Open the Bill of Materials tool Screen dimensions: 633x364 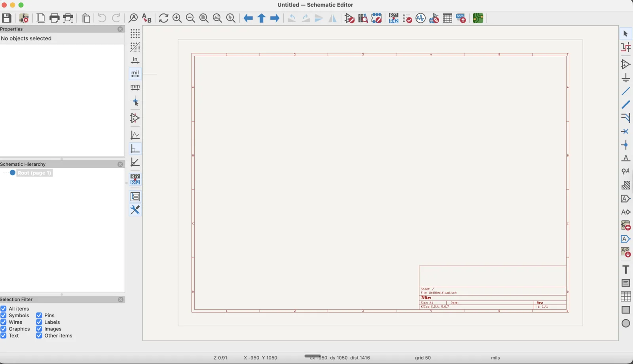point(461,18)
